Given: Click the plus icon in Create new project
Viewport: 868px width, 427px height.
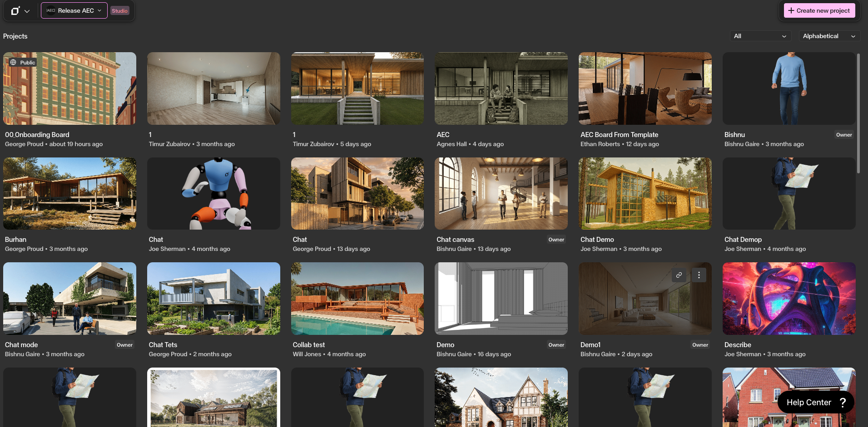Looking at the screenshot, I should pos(790,10).
